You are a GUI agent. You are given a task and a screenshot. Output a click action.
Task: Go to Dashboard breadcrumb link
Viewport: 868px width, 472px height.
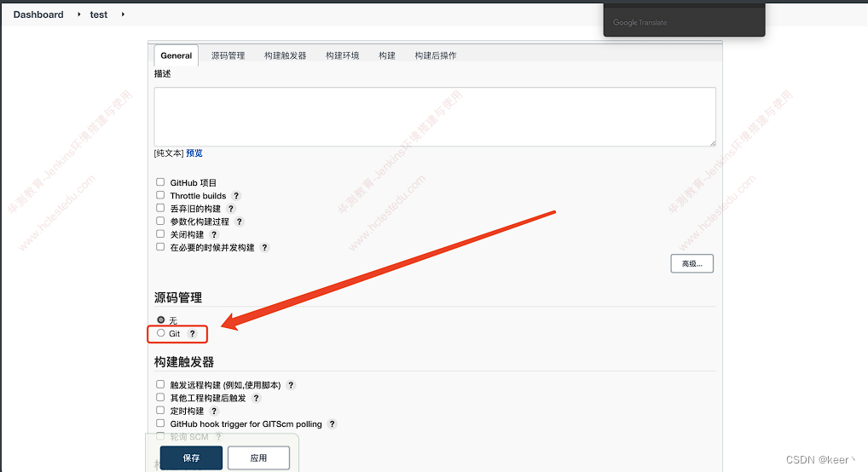pos(38,14)
